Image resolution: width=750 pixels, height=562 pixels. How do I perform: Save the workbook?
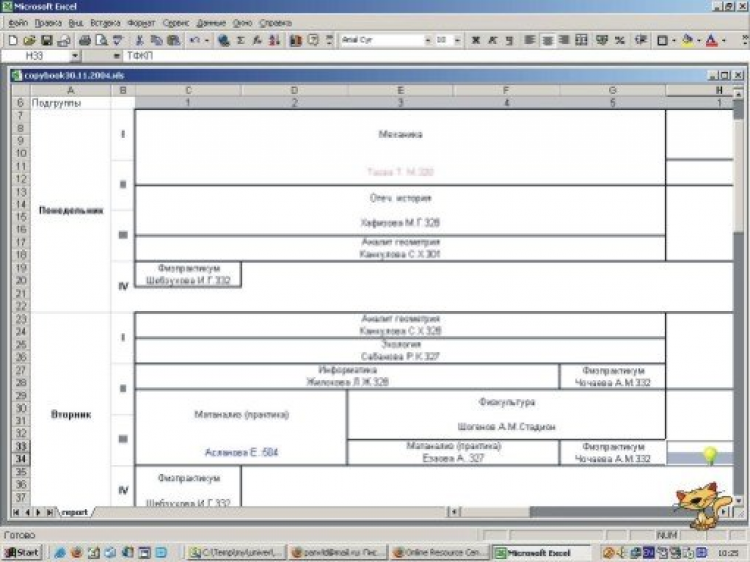46,41
